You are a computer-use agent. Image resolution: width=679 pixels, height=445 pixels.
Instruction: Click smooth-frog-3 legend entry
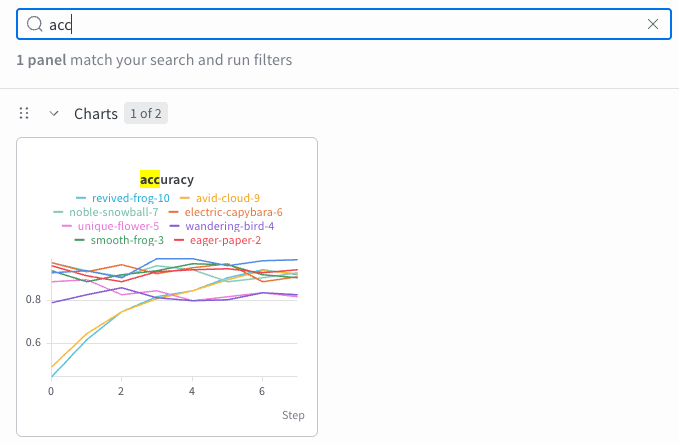coord(127,240)
